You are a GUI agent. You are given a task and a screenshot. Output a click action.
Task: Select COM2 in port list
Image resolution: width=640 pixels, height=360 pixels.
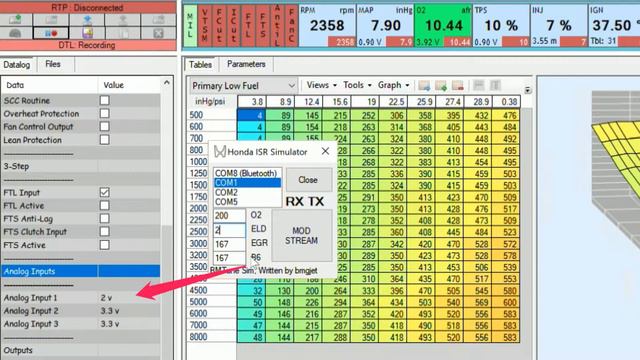tap(247, 192)
